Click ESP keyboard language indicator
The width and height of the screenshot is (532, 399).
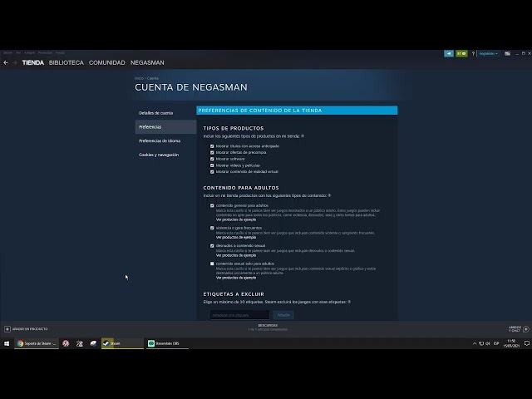tap(496, 343)
